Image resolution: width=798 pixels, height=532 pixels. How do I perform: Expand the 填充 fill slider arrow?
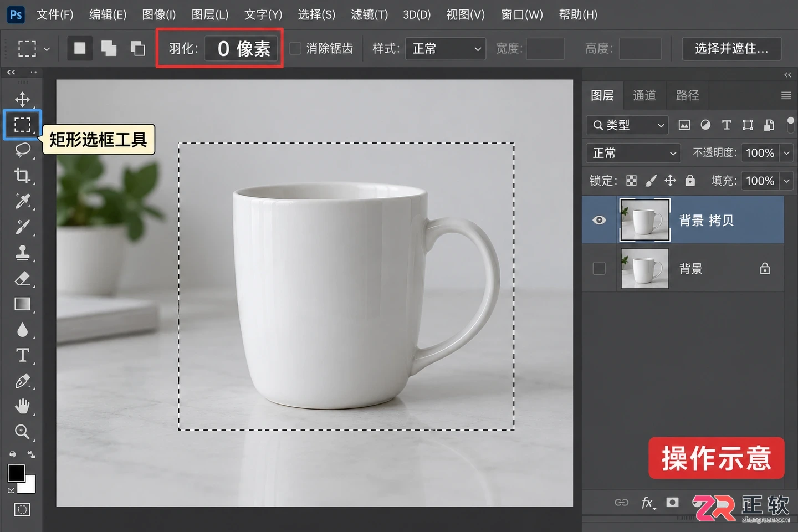(786, 181)
